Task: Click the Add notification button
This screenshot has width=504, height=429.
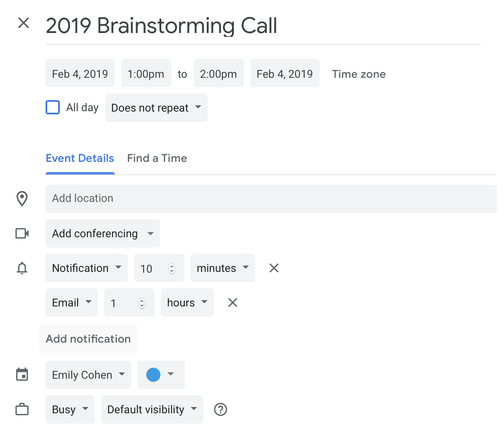Action: click(88, 339)
